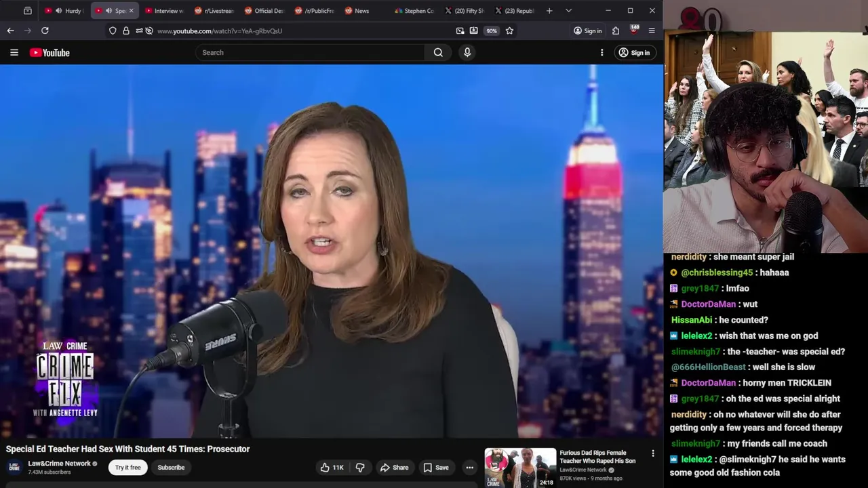Switch to the (20) Fifty Sh X tab
Image resolution: width=868 pixels, height=488 pixels.
[x=464, y=11]
